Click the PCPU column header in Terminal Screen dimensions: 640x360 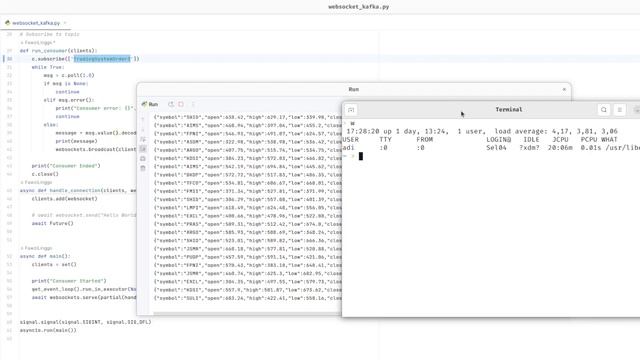(589, 140)
